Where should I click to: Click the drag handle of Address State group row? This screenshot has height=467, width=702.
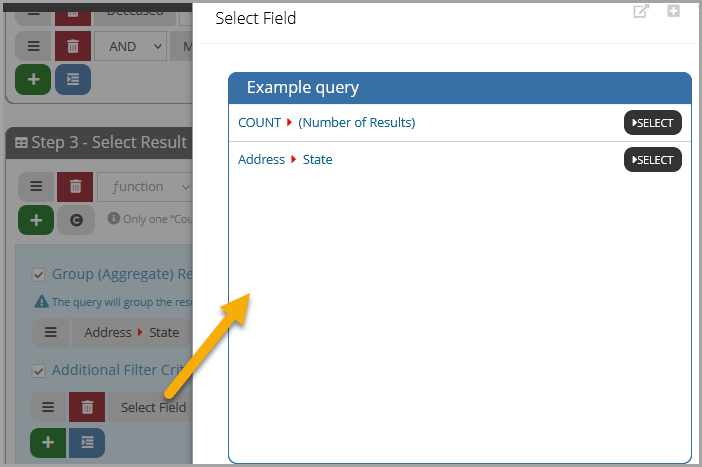coord(51,333)
